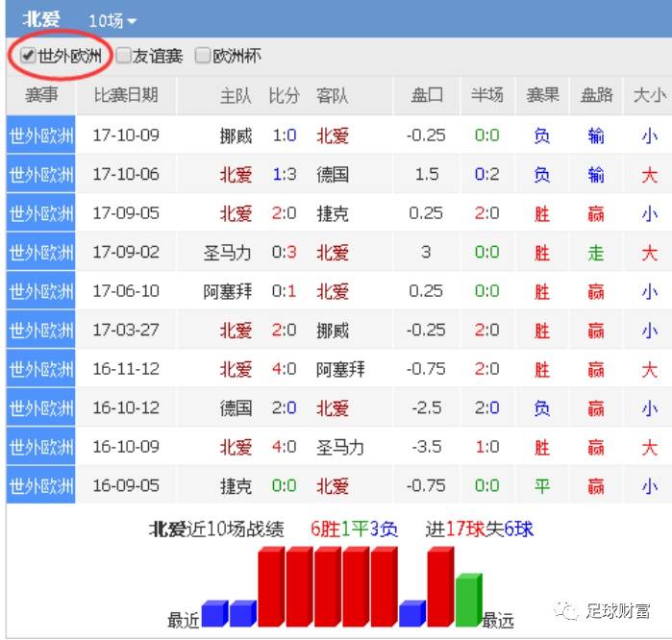Click the 走 result in 17-09-02 row
The height and width of the screenshot is (640, 672).
(x=596, y=253)
